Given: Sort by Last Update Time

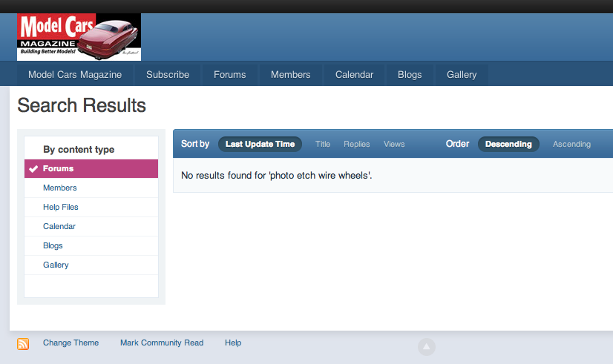Looking at the screenshot, I should click(260, 144).
